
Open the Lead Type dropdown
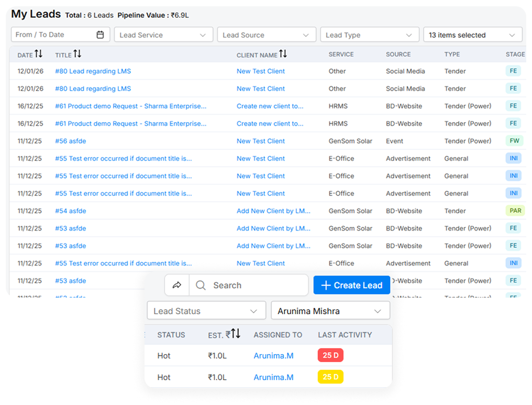[370, 34]
